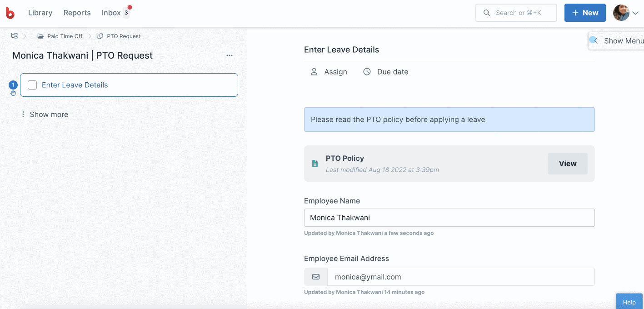Image resolution: width=644 pixels, height=309 pixels.
Task: Click the hand icon under step one
Action: pos(13,93)
